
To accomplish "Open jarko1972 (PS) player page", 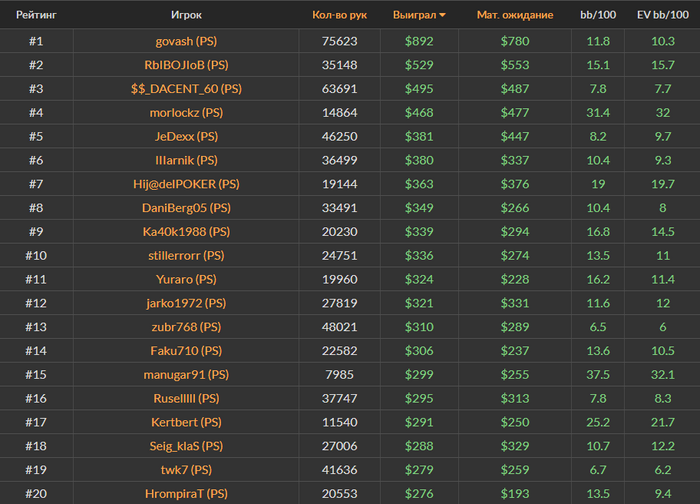I will (186, 303).
